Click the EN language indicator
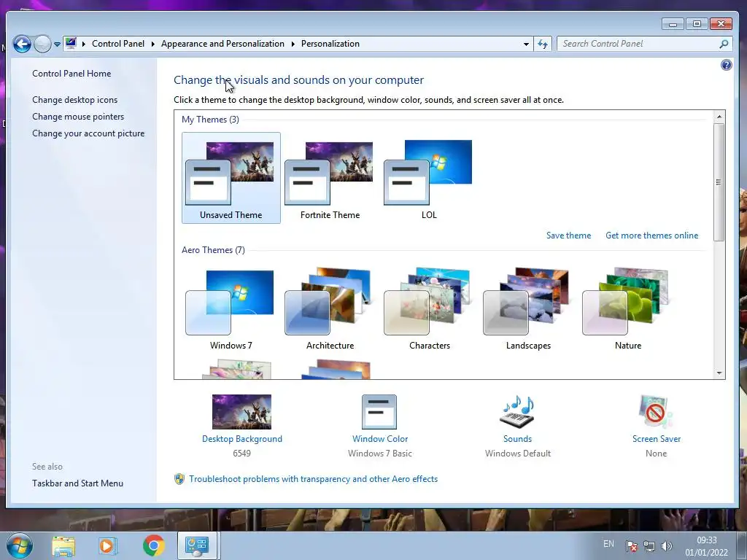The width and height of the screenshot is (747, 560). 608,544
